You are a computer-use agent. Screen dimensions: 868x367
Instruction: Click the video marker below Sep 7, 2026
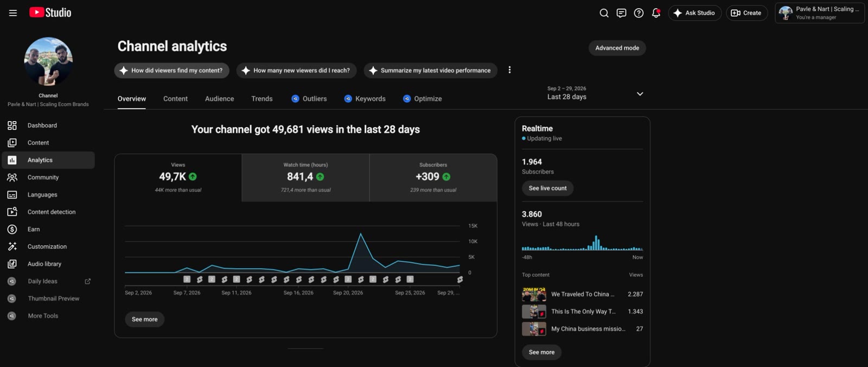pyautogui.click(x=187, y=279)
